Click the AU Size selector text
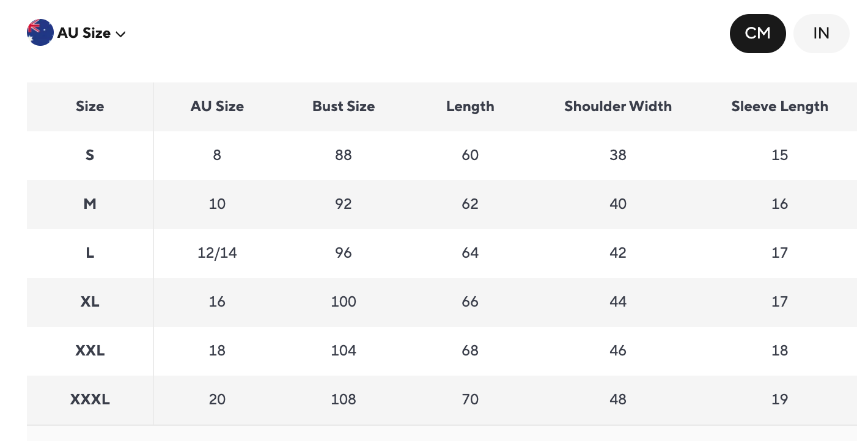The height and width of the screenshot is (441, 868). tap(84, 33)
